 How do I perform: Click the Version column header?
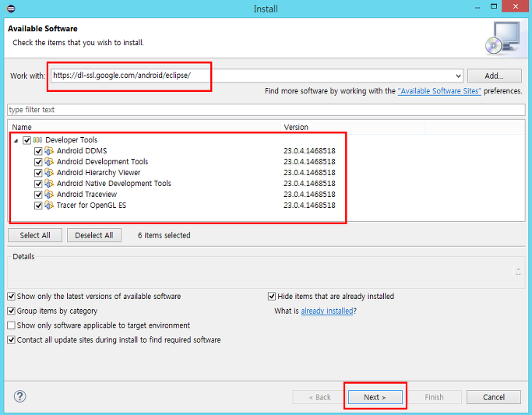(353, 127)
